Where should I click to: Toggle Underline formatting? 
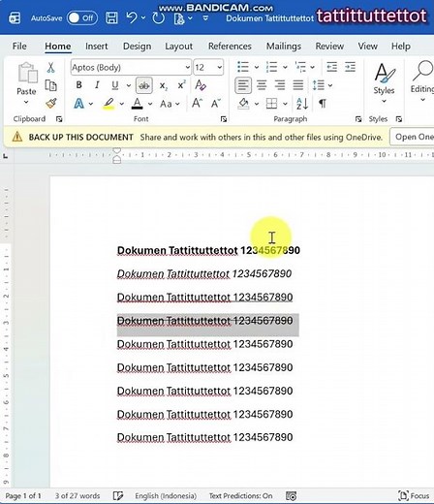tap(115, 85)
